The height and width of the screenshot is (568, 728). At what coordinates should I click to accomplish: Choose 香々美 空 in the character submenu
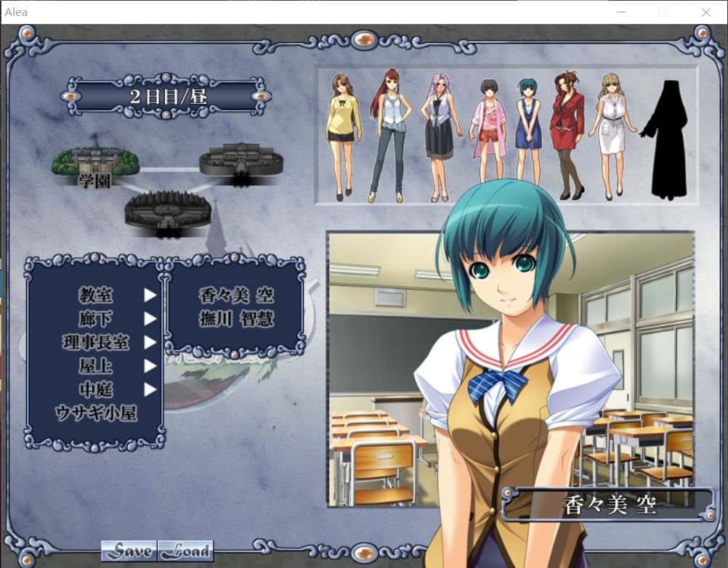click(236, 295)
